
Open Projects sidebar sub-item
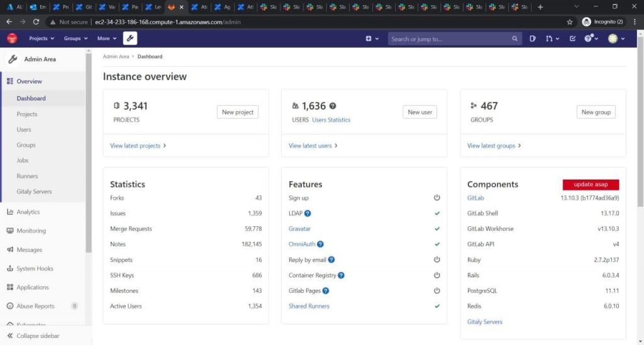26,114
